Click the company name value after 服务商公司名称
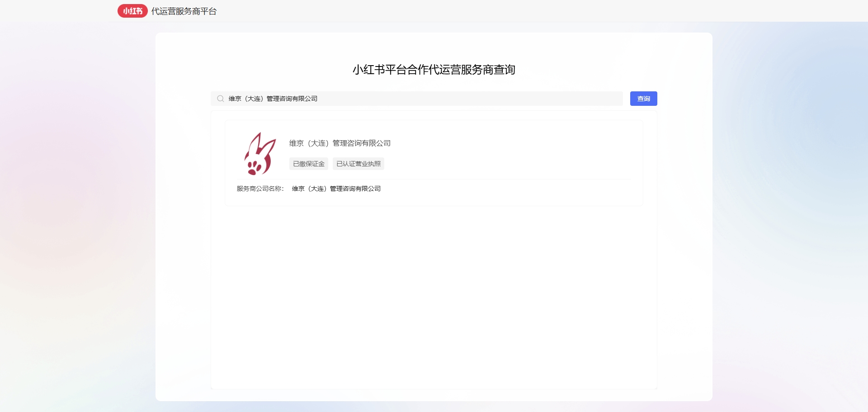Screen dimensions: 868x412 click(336, 189)
